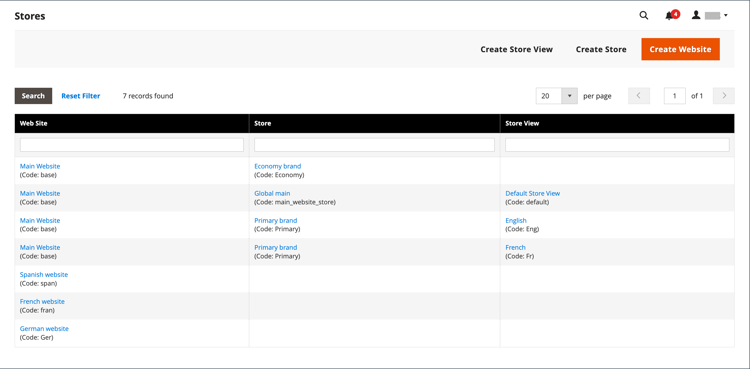Open Main Website in English row
Viewport: 750px width, 369px height.
(x=40, y=221)
